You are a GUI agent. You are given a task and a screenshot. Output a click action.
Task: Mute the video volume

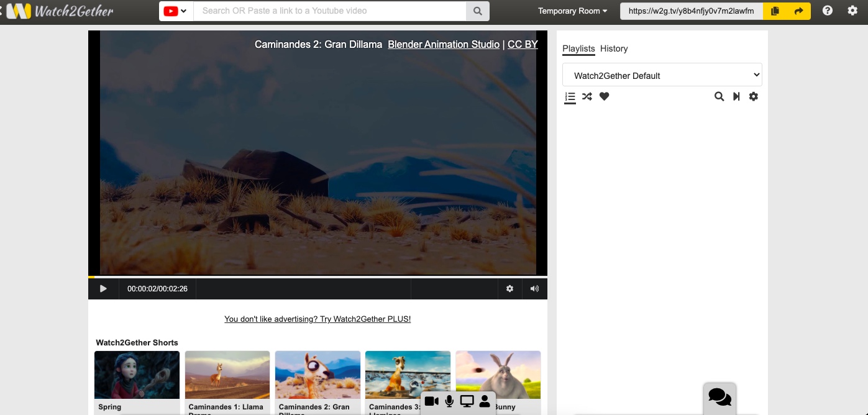(534, 288)
